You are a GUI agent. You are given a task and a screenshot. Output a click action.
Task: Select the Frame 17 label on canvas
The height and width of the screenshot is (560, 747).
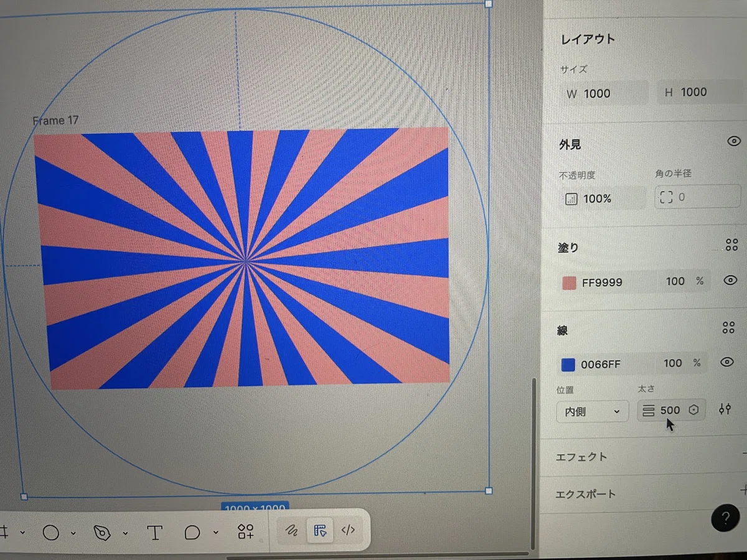(56, 120)
